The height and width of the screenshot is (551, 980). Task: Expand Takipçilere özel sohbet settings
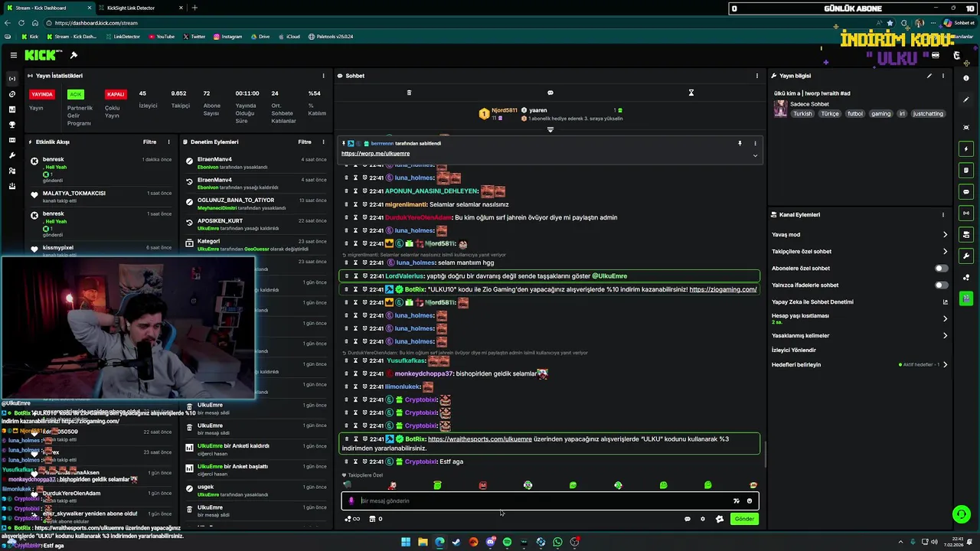click(x=860, y=252)
